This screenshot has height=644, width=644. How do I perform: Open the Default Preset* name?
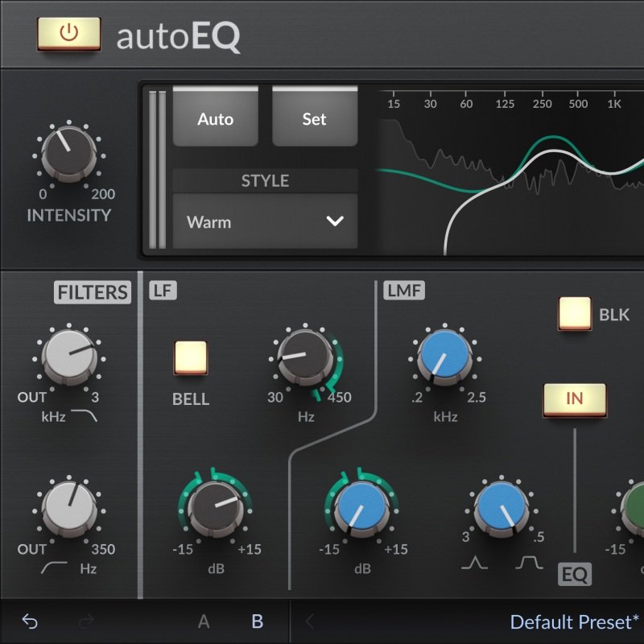point(574,621)
